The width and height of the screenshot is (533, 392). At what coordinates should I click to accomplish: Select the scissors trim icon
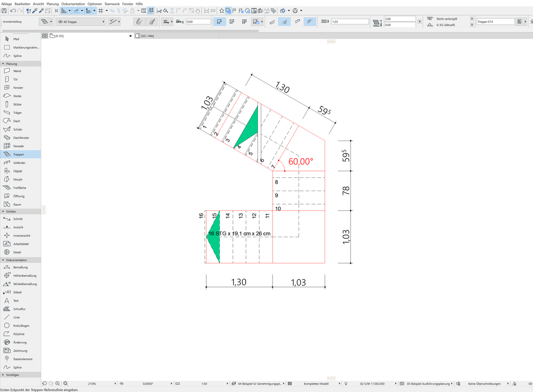(159, 11)
